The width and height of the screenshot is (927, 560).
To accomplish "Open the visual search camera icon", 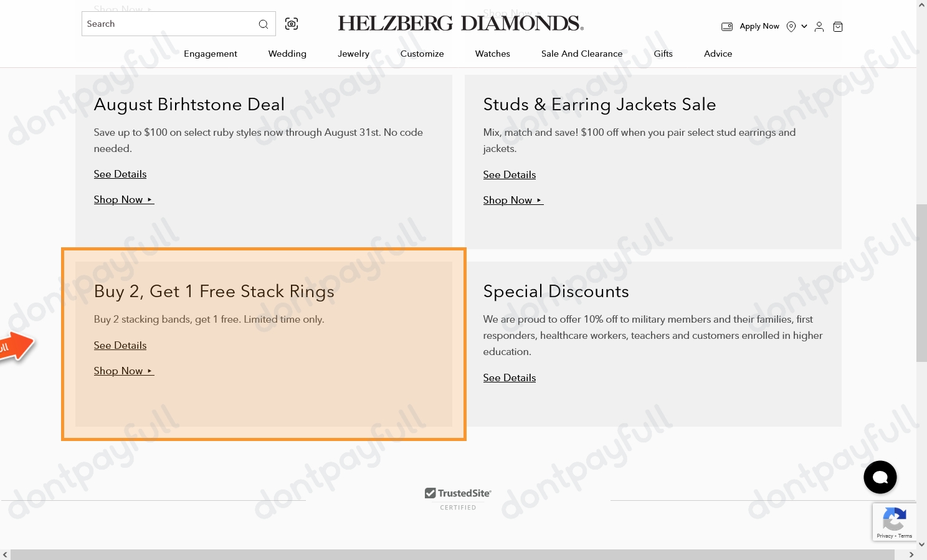I will (x=291, y=24).
